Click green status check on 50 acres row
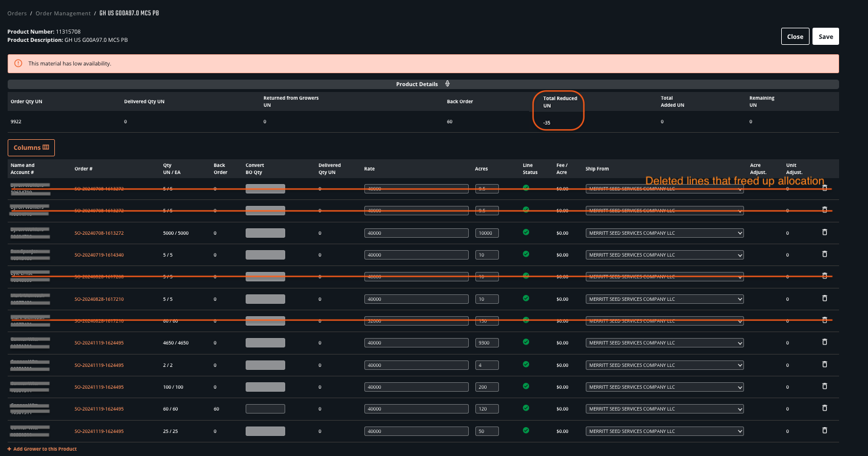The height and width of the screenshot is (456, 868). 526,430
